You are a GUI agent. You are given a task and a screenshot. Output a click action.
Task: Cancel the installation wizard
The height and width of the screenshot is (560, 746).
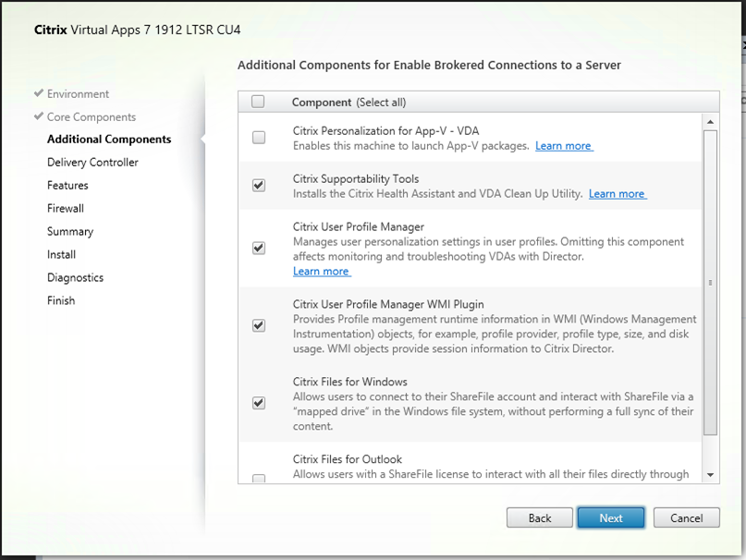(x=687, y=518)
